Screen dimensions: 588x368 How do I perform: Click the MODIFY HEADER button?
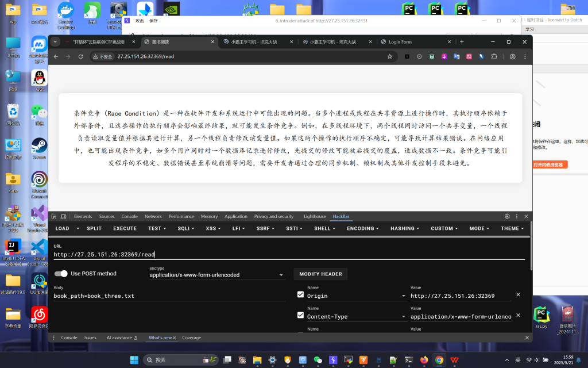(x=320, y=274)
